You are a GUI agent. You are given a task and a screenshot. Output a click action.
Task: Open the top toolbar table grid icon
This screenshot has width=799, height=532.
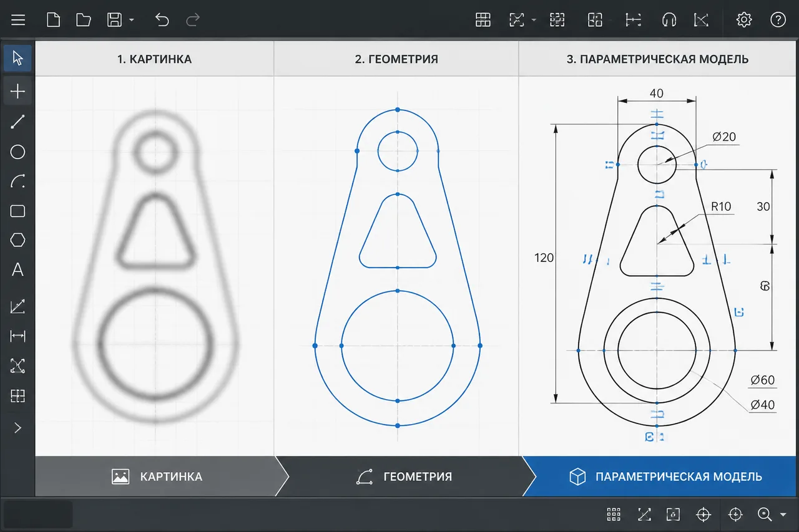[x=483, y=20]
